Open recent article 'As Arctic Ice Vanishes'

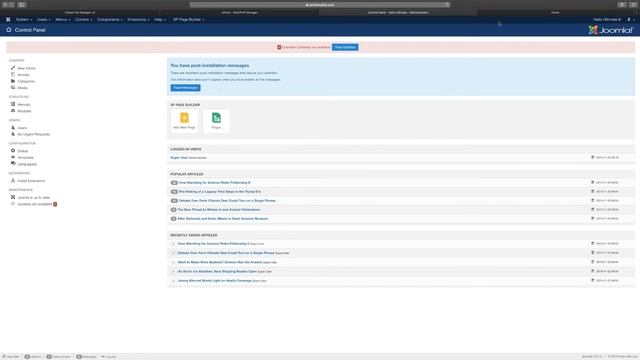point(217,271)
